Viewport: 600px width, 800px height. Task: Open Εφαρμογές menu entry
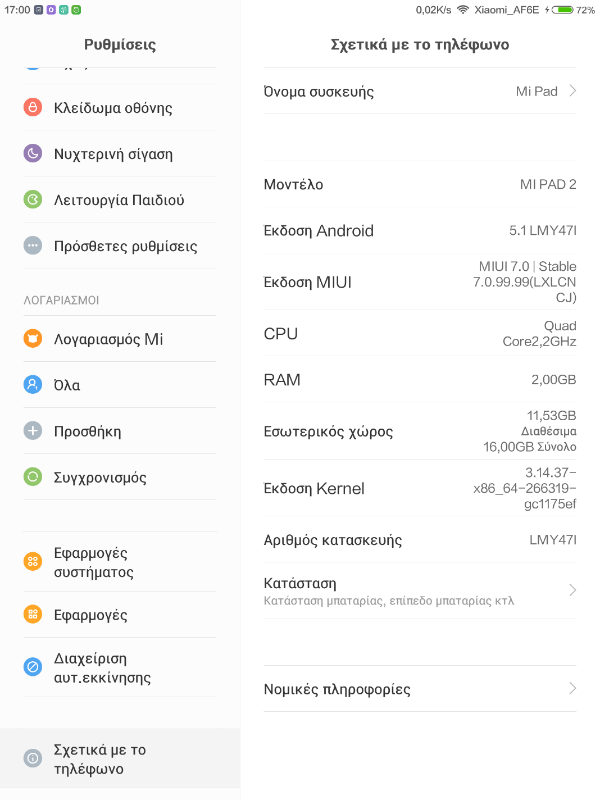click(x=120, y=615)
